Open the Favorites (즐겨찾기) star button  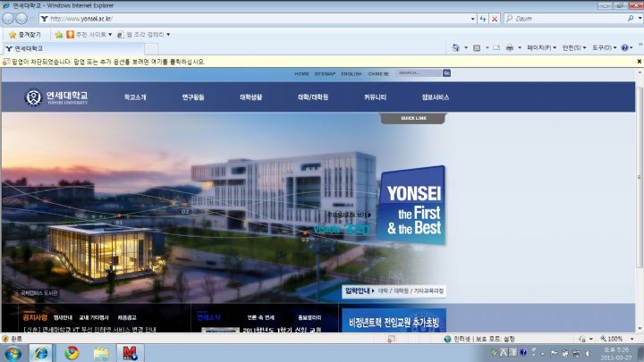pyautogui.click(x=25, y=35)
